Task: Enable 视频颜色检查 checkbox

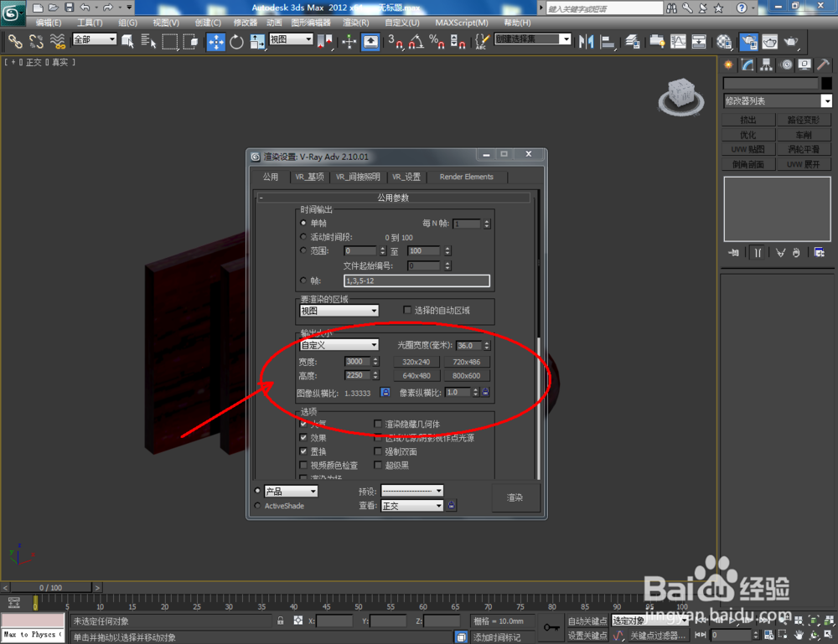Action: point(303,465)
